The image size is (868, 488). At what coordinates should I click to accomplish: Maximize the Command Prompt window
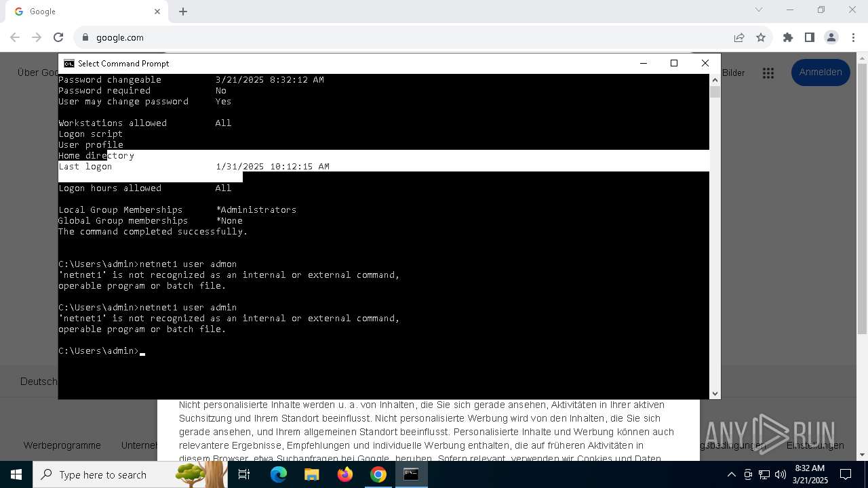(x=674, y=63)
